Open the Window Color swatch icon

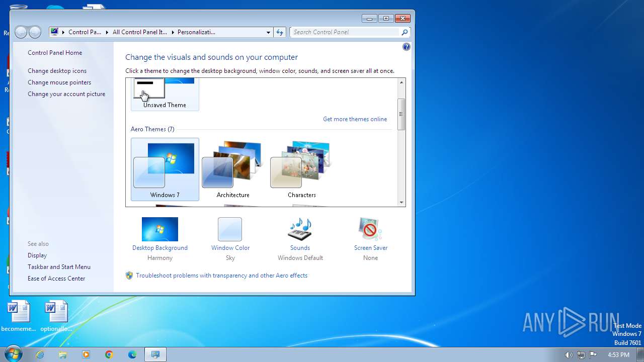(230, 229)
